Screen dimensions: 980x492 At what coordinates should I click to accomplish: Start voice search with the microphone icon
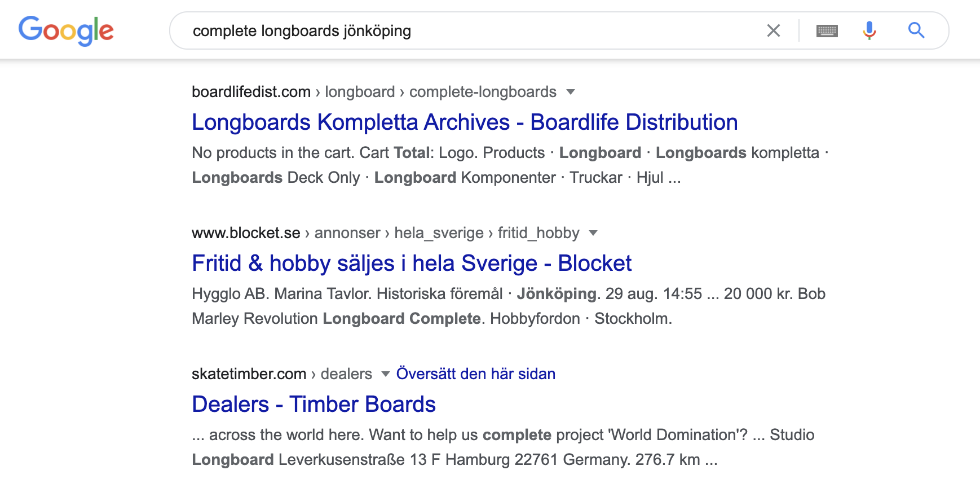869,30
